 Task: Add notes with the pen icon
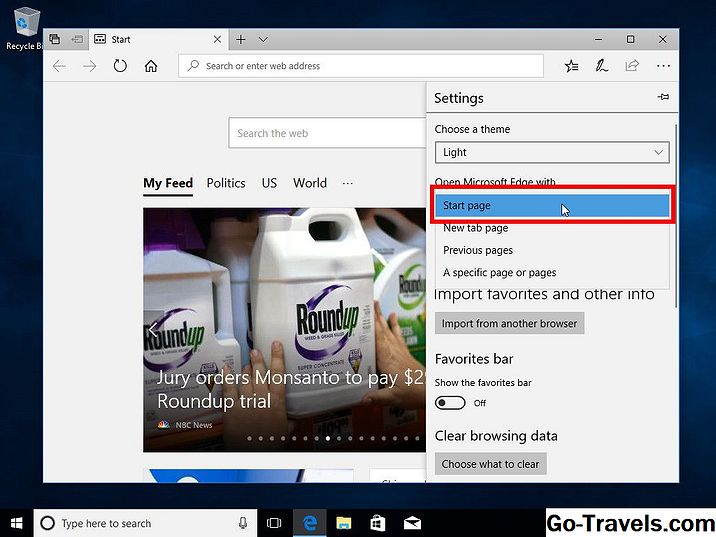tap(601, 66)
